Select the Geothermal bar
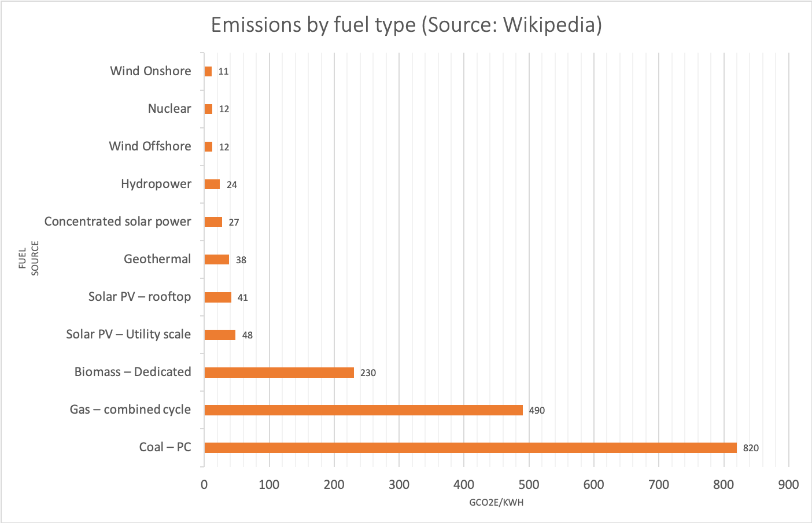The image size is (812, 523). tap(216, 260)
